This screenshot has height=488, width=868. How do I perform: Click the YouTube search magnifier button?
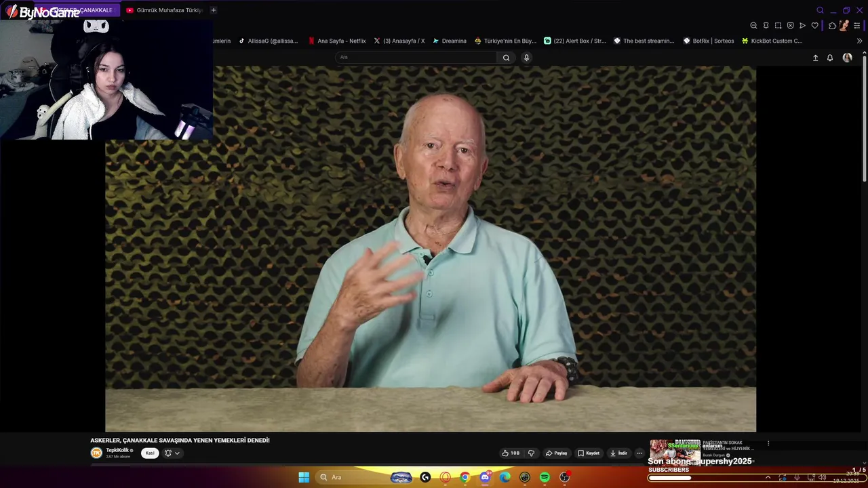506,58
